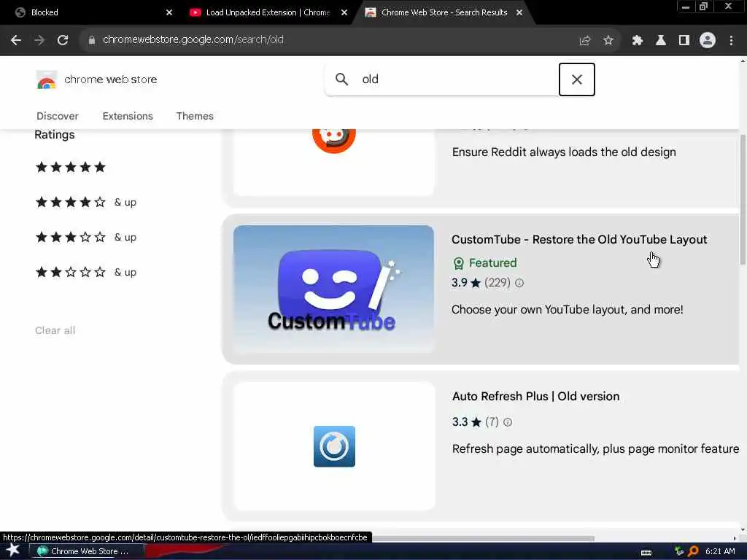
Task: Click 'Choose your own YouTube layout, and more!'
Action: 568,310
